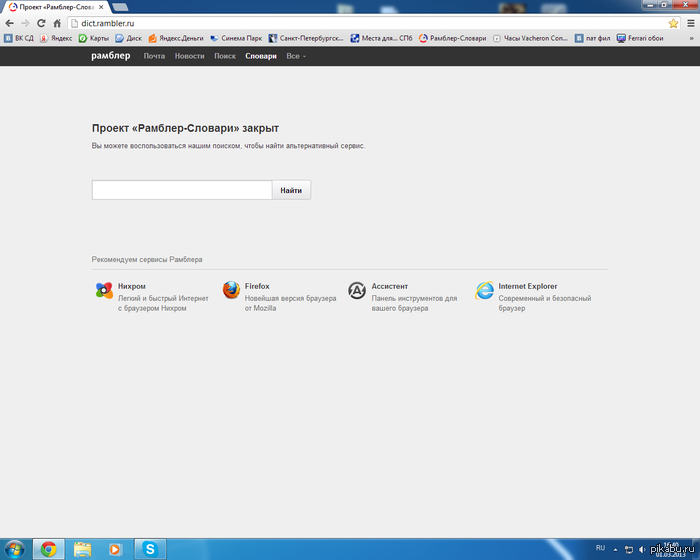This screenshot has width=700, height=560.
Task: Click into the Rambler search text field
Action: pyautogui.click(x=182, y=190)
